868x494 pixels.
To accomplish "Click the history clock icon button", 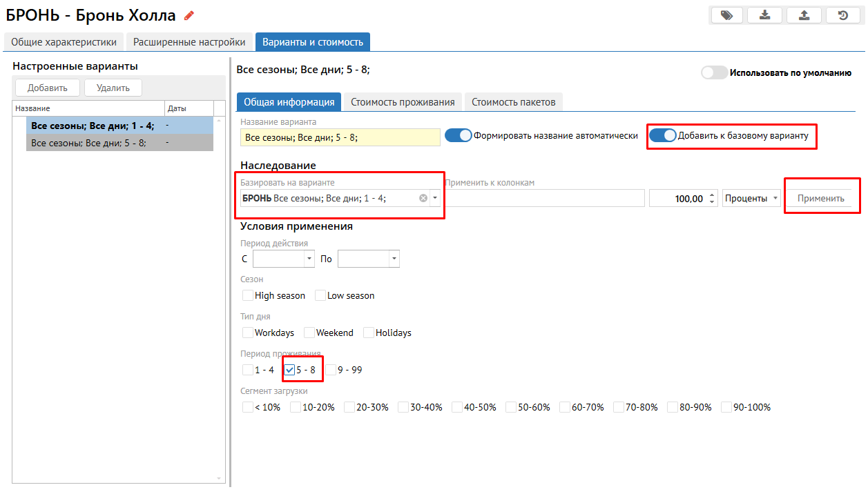I will [842, 15].
